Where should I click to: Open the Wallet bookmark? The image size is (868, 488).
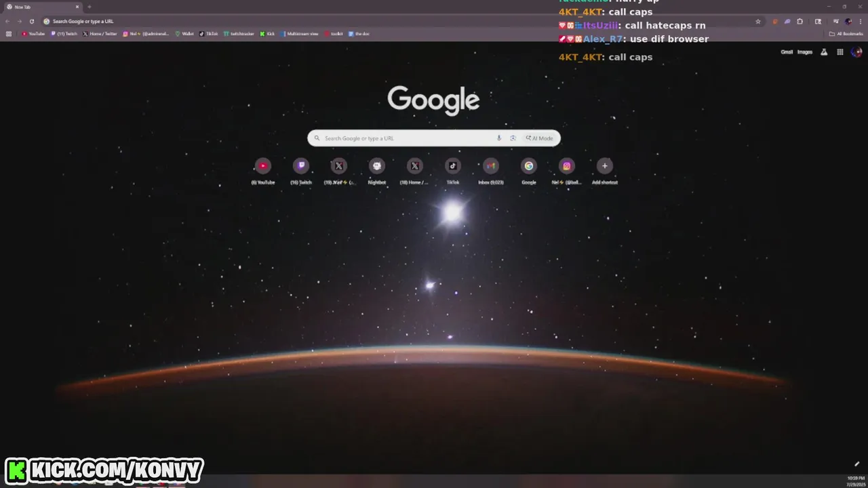[x=184, y=33]
